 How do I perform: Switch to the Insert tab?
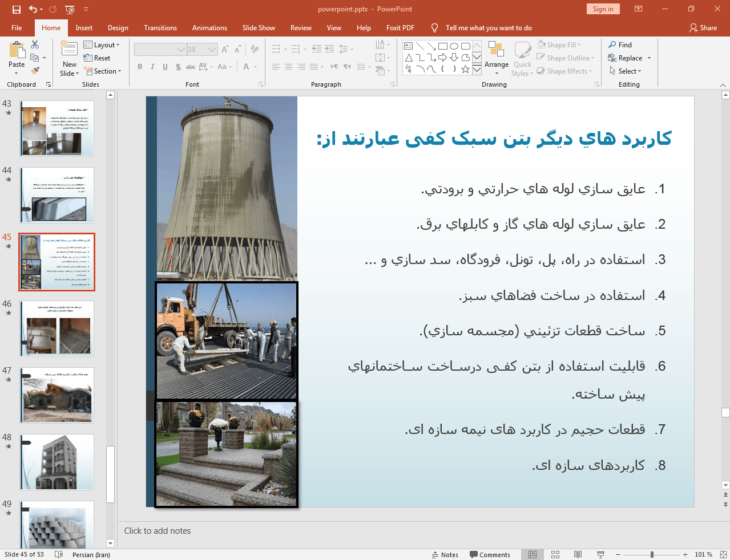click(x=84, y=27)
